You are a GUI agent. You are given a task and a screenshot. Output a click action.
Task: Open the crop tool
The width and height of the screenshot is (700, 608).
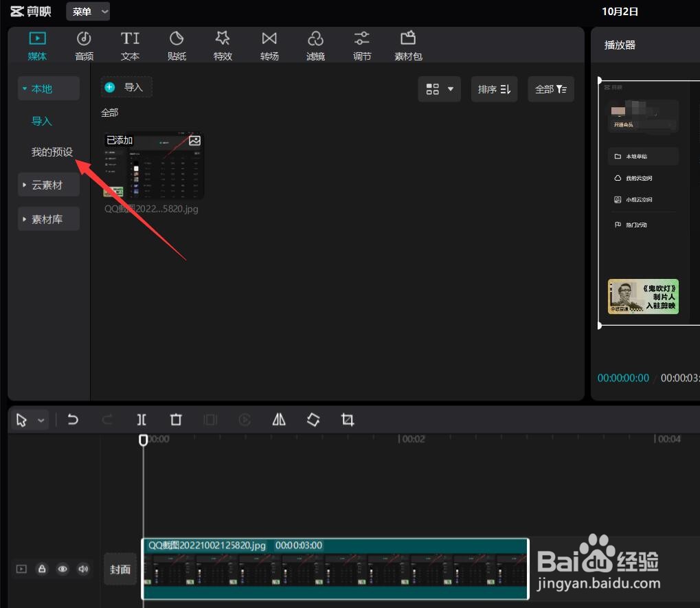(348, 420)
